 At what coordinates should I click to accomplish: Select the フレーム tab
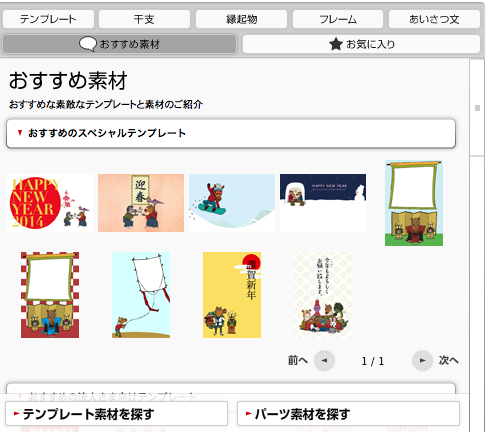click(338, 19)
